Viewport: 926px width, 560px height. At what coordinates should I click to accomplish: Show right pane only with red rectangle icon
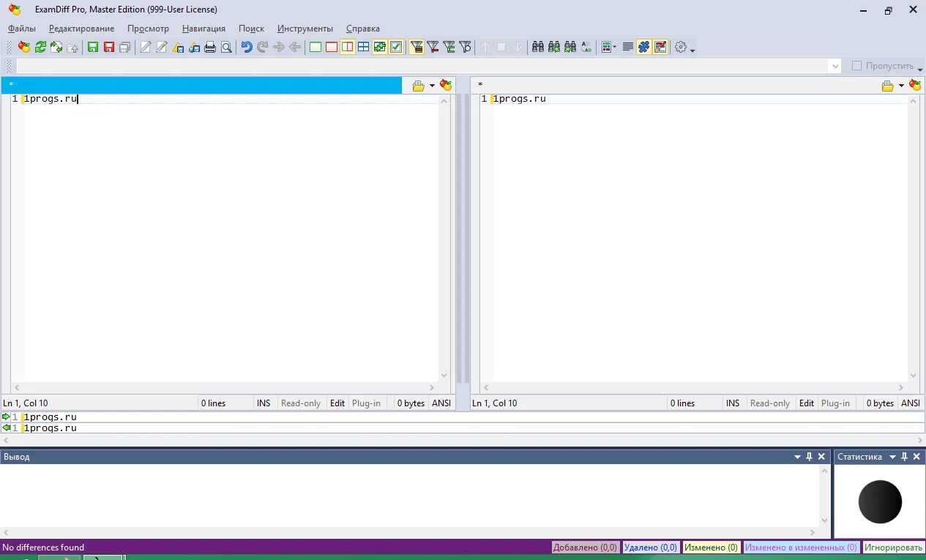332,48
